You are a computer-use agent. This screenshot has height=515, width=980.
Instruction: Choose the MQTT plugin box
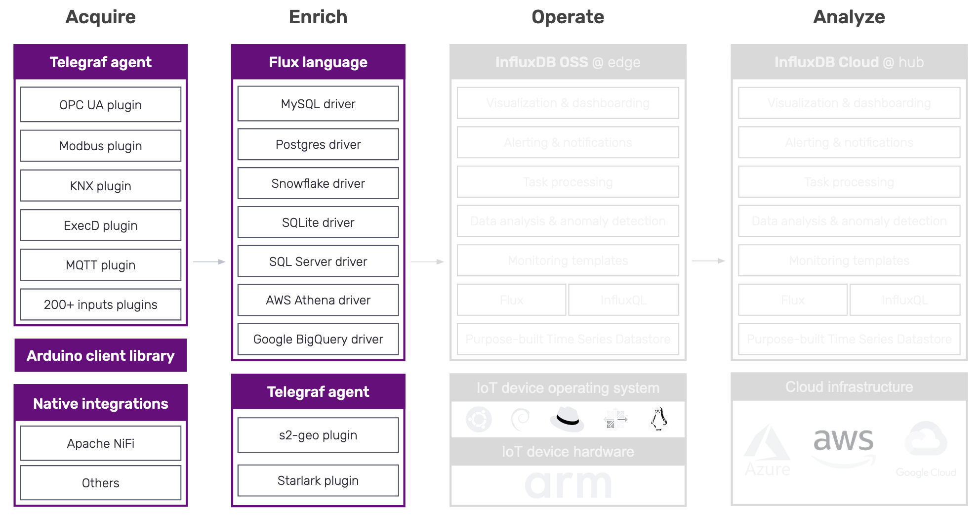[101, 265]
